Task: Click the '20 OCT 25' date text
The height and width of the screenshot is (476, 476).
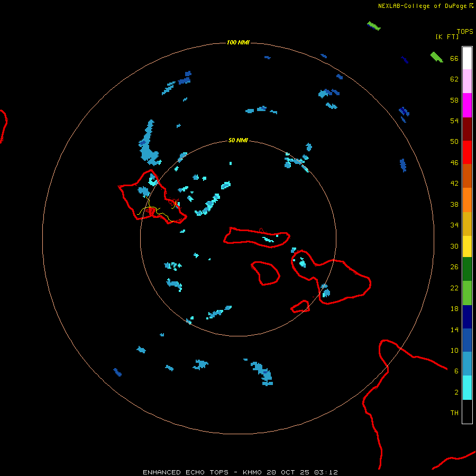Action: pyautogui.click(x=288, y=472)
